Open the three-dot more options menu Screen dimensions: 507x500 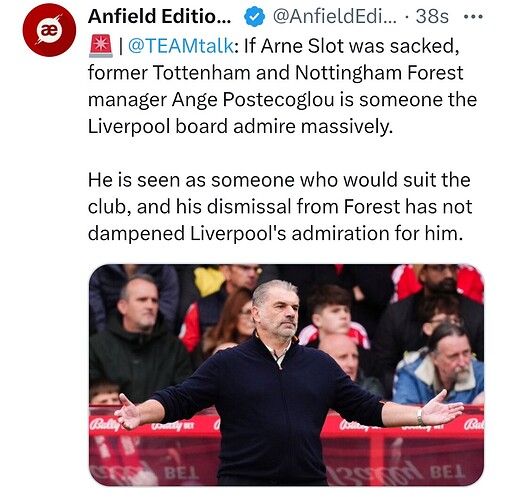click(473, 16)
